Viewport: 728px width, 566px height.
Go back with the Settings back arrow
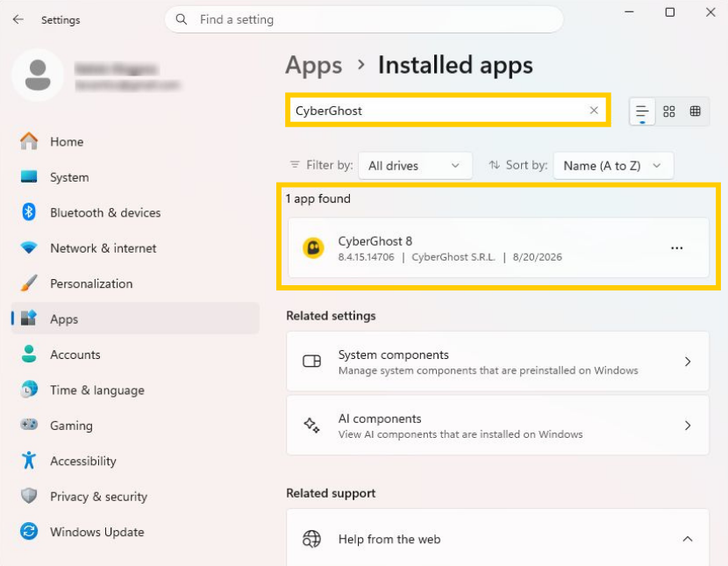coord(18,19)
